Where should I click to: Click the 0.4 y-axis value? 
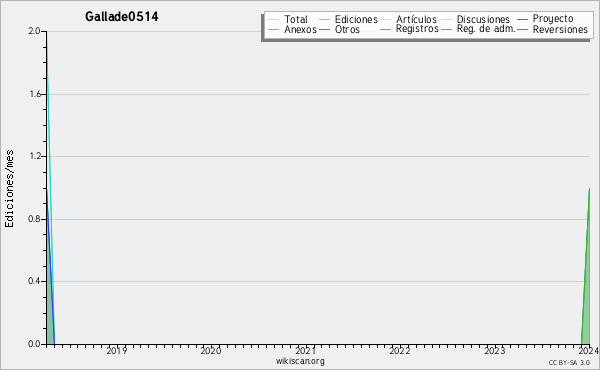[x=34, y=281]
